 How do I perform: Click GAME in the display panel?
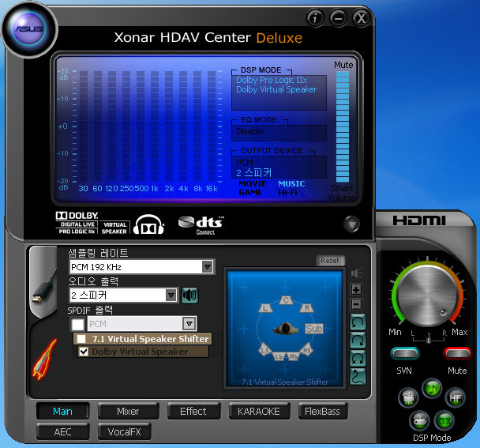(250, 193)
